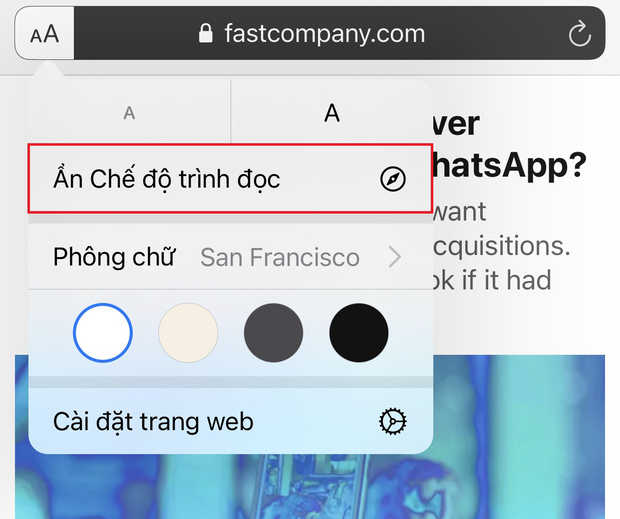Select Ẩn Chế độ trình đọc menu entry
This screenshot has height=519, width=620.
tap(231, 179)
